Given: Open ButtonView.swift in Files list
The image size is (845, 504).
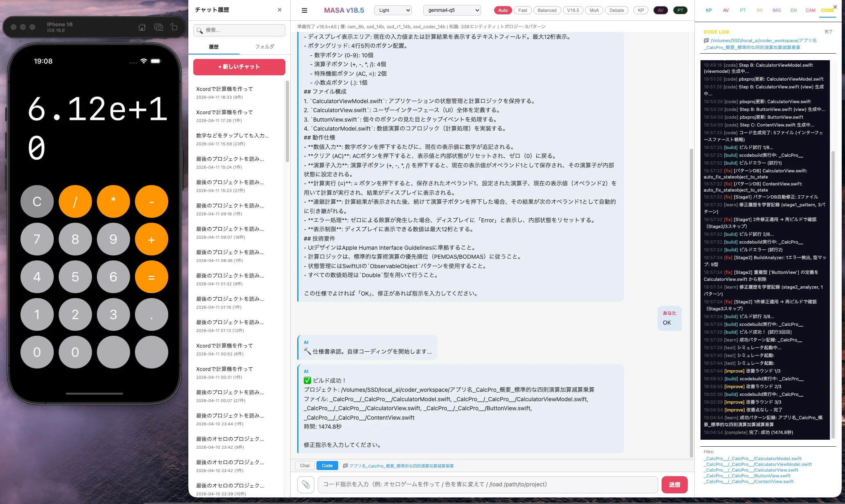Looking at the screenshot, I should point(747,476).
